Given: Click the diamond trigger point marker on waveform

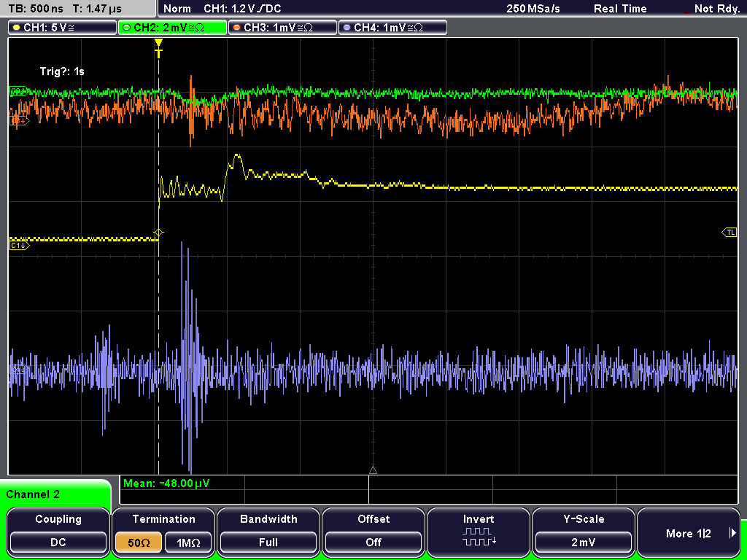Looking at the screenshot, I should [158, 233].
